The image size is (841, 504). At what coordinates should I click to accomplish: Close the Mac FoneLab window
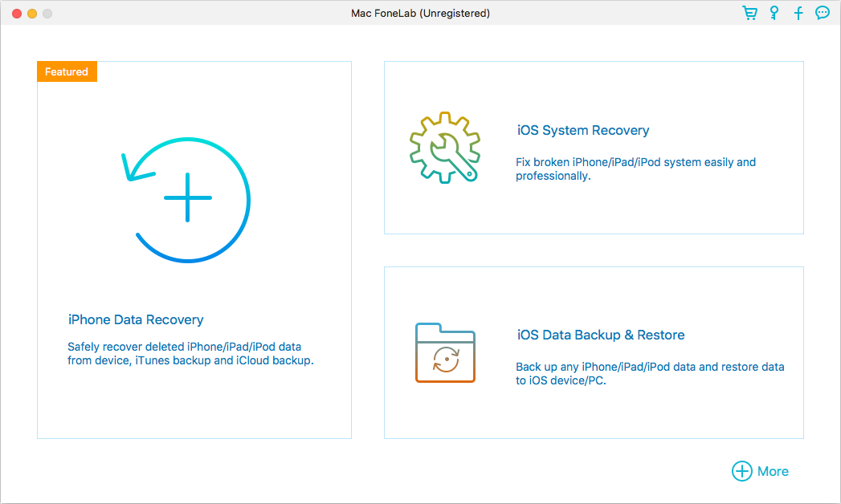click(17, 14)
